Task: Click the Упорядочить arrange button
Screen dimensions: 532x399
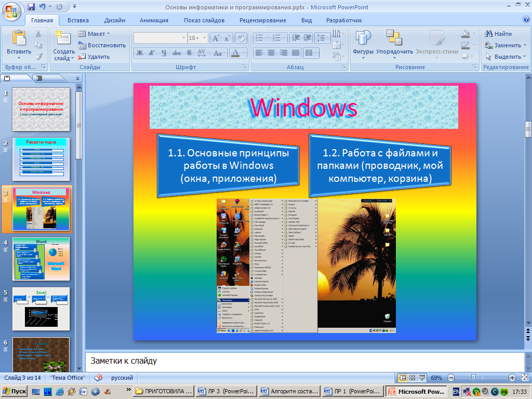Action: click(x=394, y=44)
